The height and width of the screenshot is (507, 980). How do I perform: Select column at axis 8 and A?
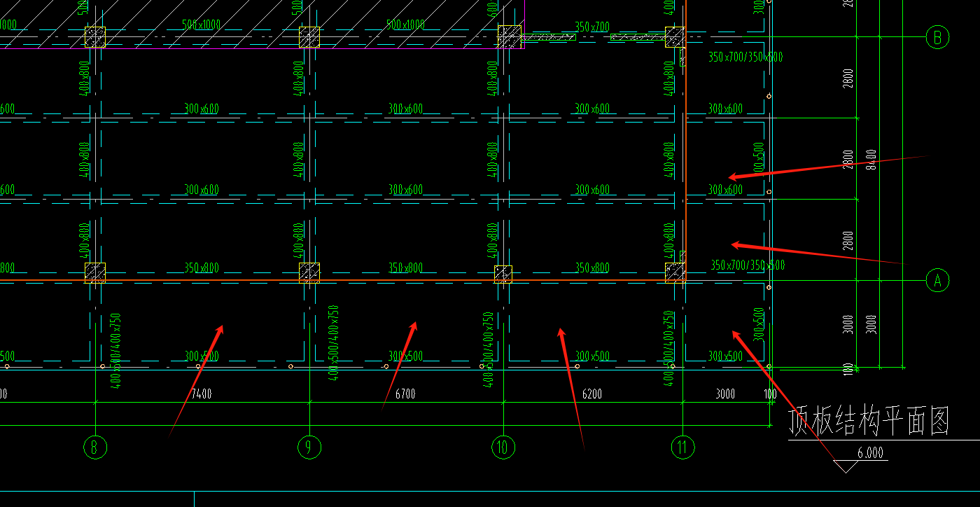click(x=95, y=272)
